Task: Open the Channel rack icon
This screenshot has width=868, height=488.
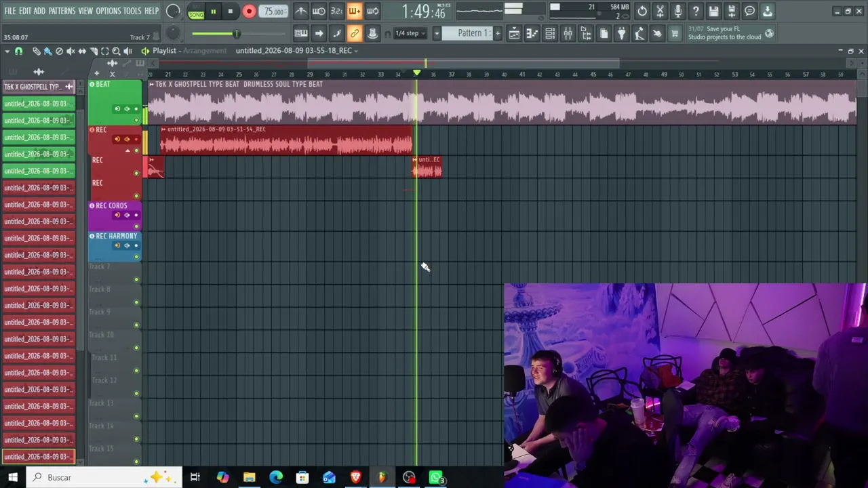Action: (x=550, y=34)
